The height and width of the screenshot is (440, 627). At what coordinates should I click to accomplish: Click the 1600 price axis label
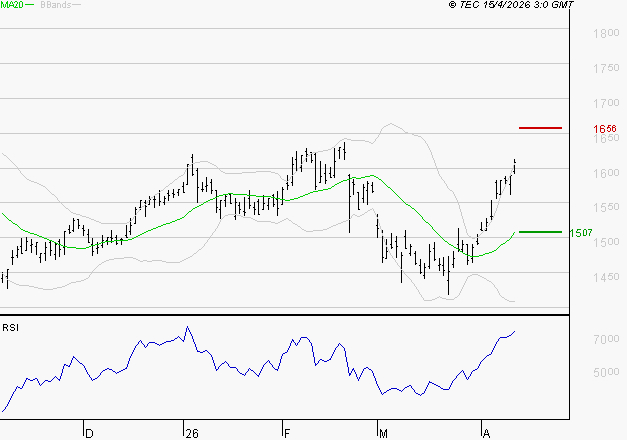pos(606,173)
